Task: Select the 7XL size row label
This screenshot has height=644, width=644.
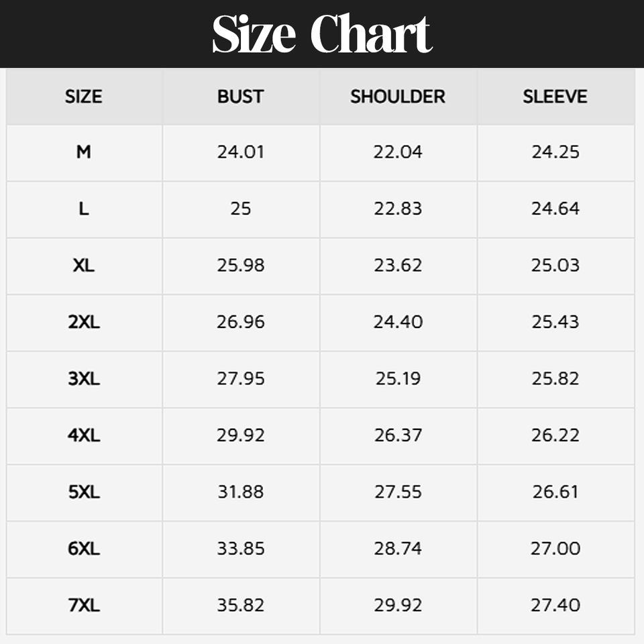Action: coord(84,605)
